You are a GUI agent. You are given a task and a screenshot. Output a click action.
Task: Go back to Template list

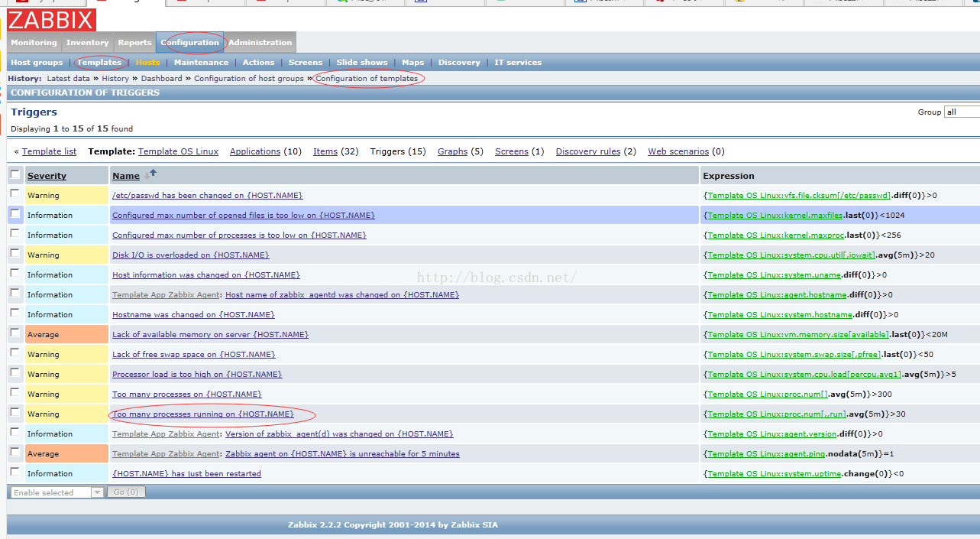click(49, 151)
